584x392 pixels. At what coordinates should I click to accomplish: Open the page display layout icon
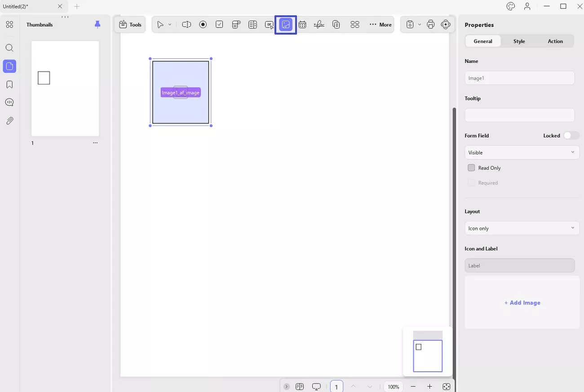click(300, 387)
